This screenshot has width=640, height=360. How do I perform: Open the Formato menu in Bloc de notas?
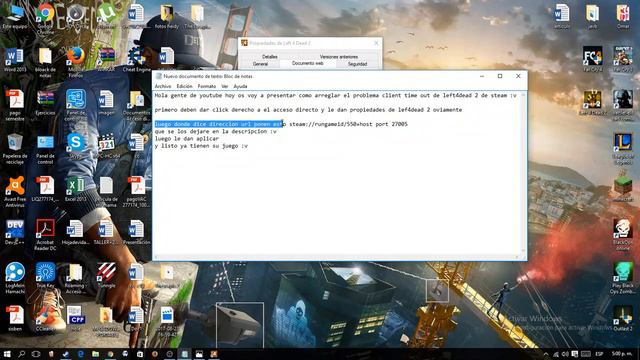point(207,87)
